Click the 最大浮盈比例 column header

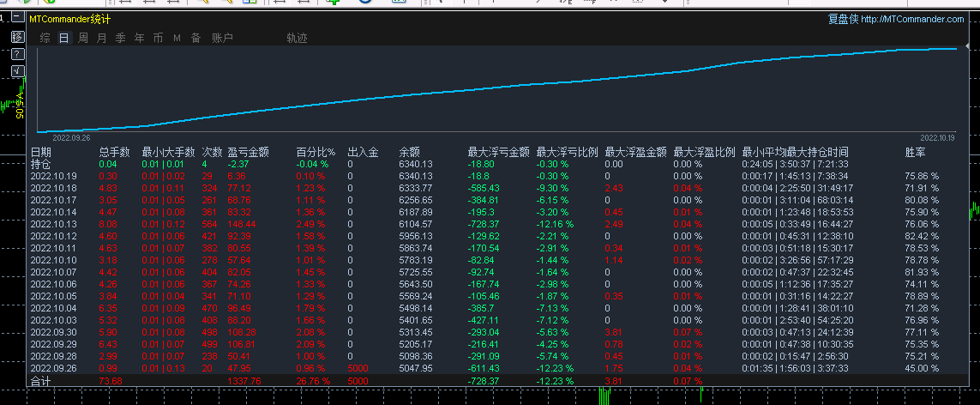coord(705,152)
